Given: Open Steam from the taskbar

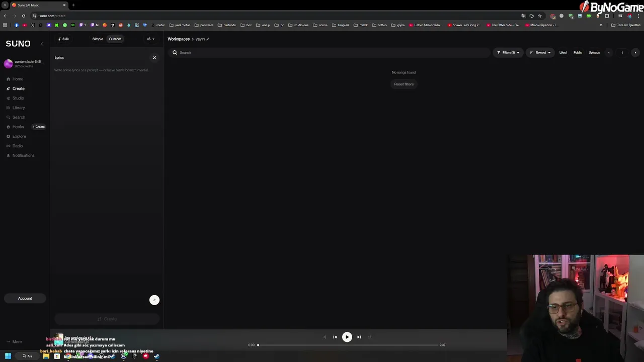Looking at the screenshot, I should 156,356.
